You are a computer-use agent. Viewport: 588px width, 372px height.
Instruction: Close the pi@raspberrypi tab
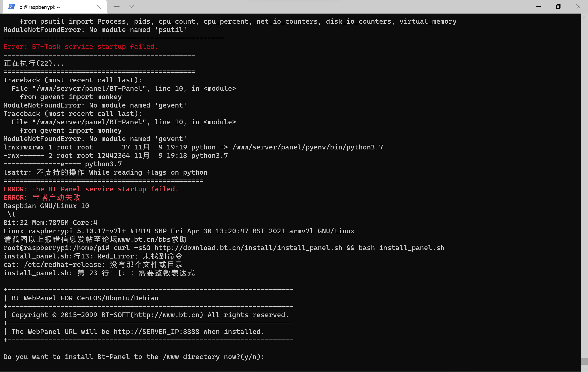(x=99, y=7)
